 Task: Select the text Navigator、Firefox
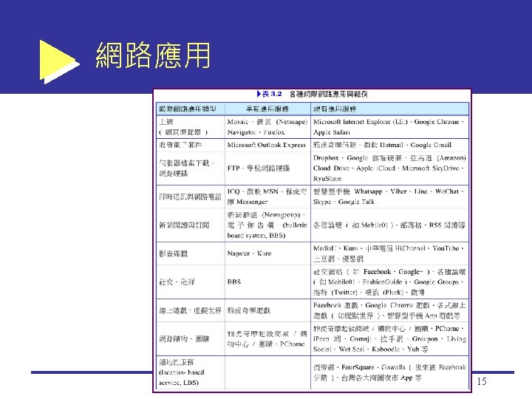click(256, 132)
